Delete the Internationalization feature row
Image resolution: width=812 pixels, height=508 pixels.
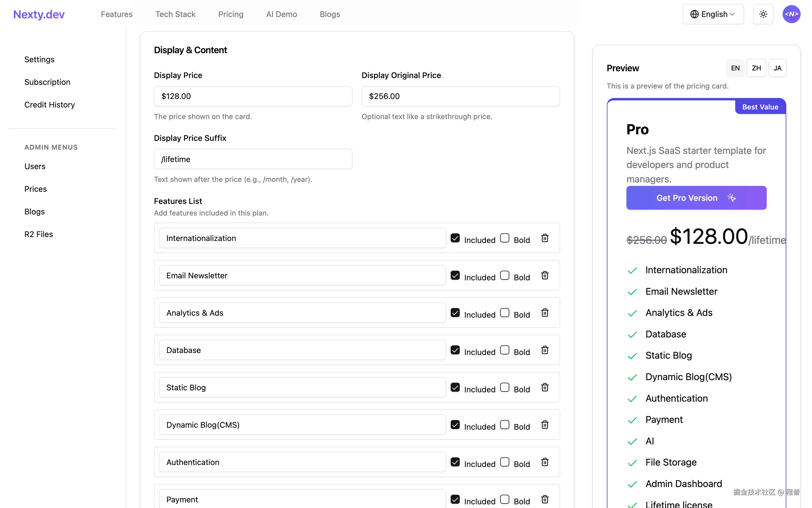point(545,238)
